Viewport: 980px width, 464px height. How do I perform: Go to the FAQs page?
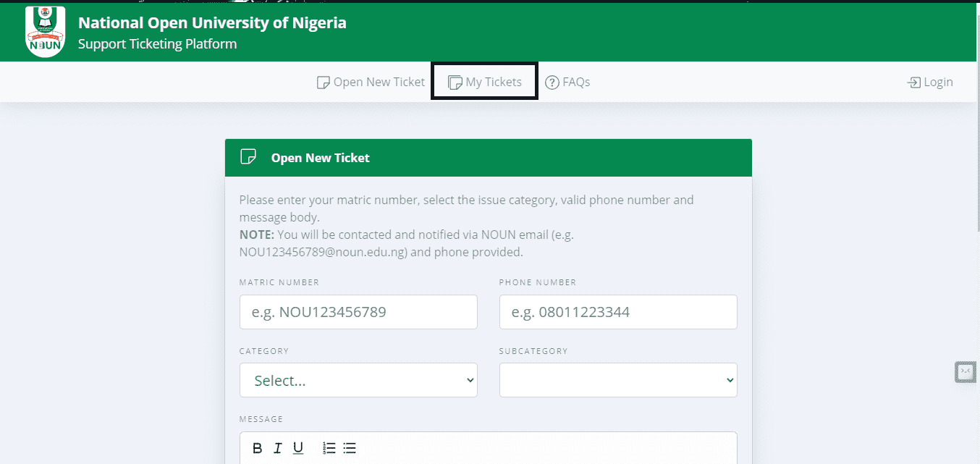pyautogui.click(x=567, y=82)
